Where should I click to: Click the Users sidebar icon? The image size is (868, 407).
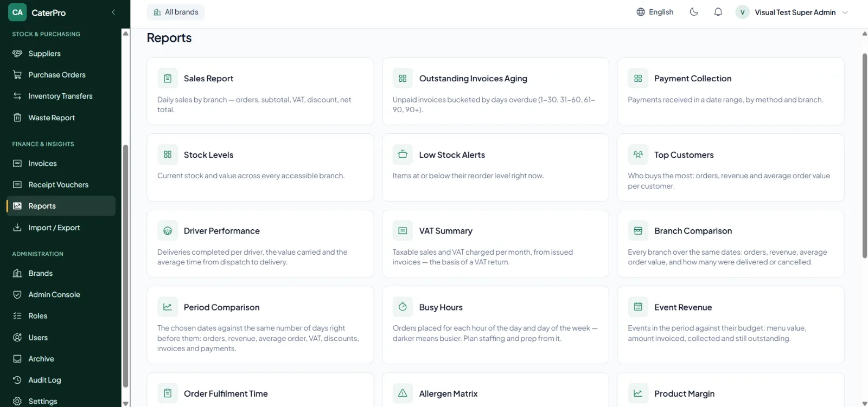click(x=17, y=338)
